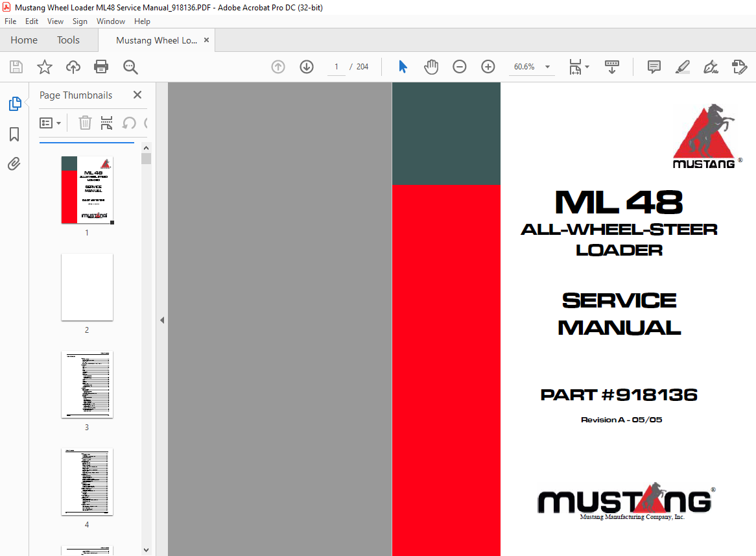The width and height of the screenshot is (756, 556).
Task: Select the highlight text pen tool
Action: point(682,67)
